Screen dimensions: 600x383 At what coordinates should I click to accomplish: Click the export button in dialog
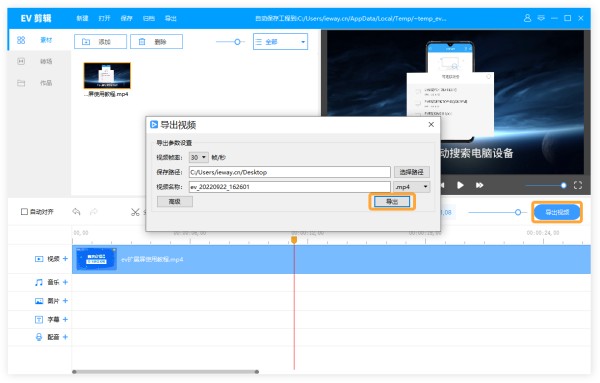392,201
